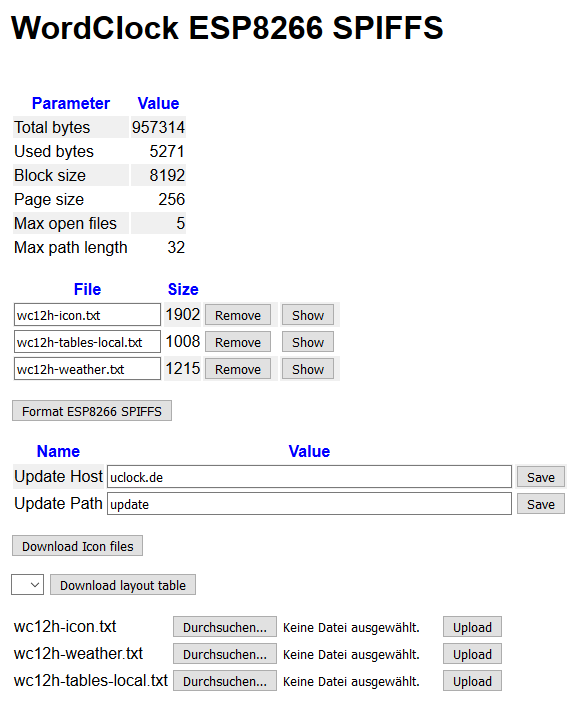
Task: Remove the wc12h-tables-local.txt file
Action: coord(238,342)
